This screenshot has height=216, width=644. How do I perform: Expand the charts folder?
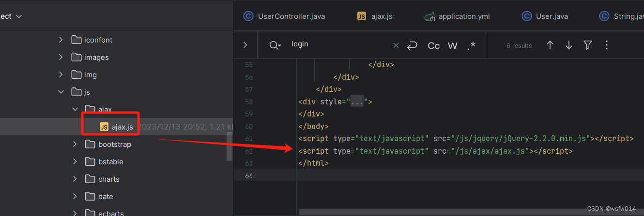tap(75, 179)
